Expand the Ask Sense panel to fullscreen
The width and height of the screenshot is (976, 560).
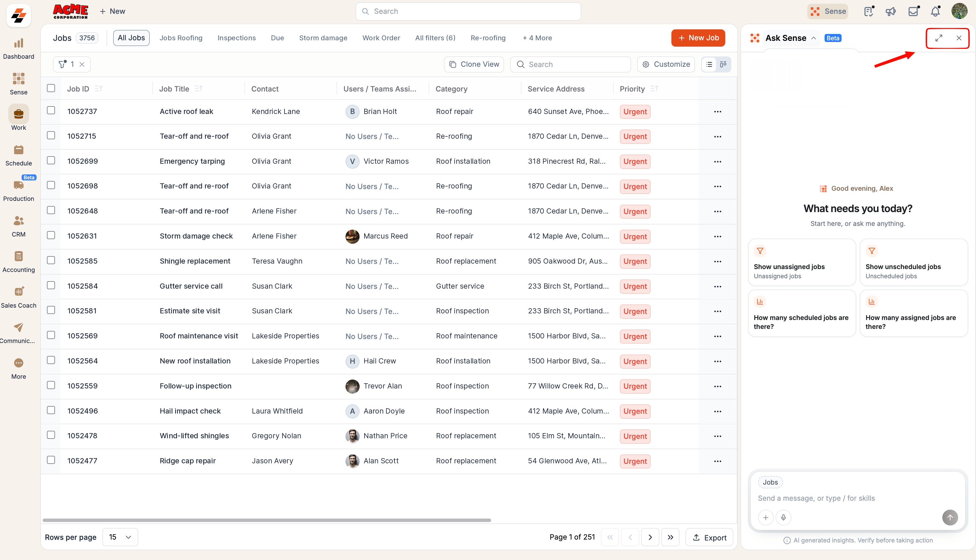pyautogui.click(x=939, y=38)
